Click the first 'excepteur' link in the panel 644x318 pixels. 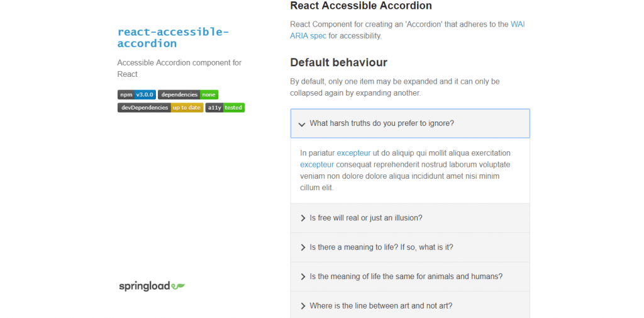[x=353, y=153]
